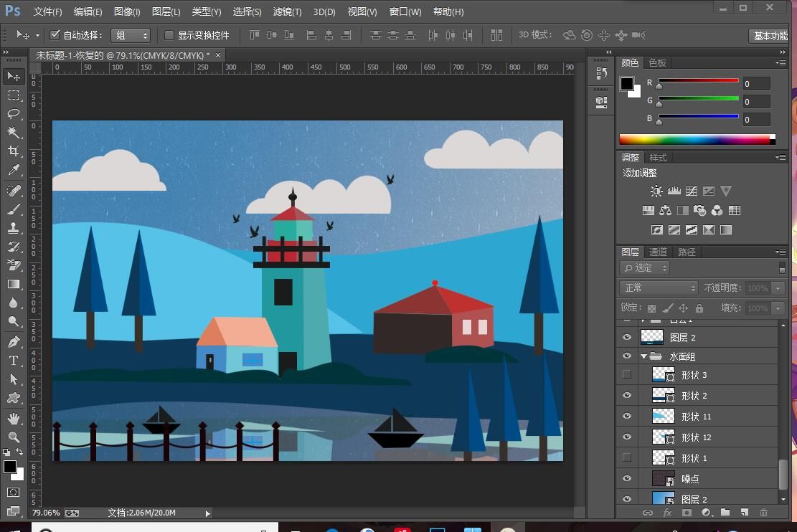797x532 pixels.
Task: Enable the 显示变换控件 checkbox
Action: click(x=170, y=35)
